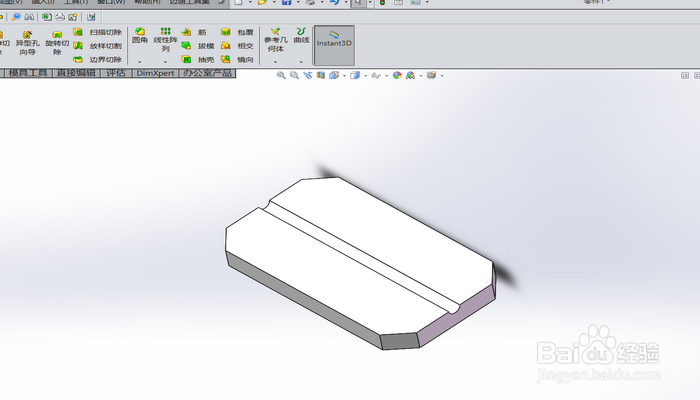The height and width of the screenshot is (400, 700).
Task: Expand the Hide/Show Items dropdown arrow
Action: [386, 76]
